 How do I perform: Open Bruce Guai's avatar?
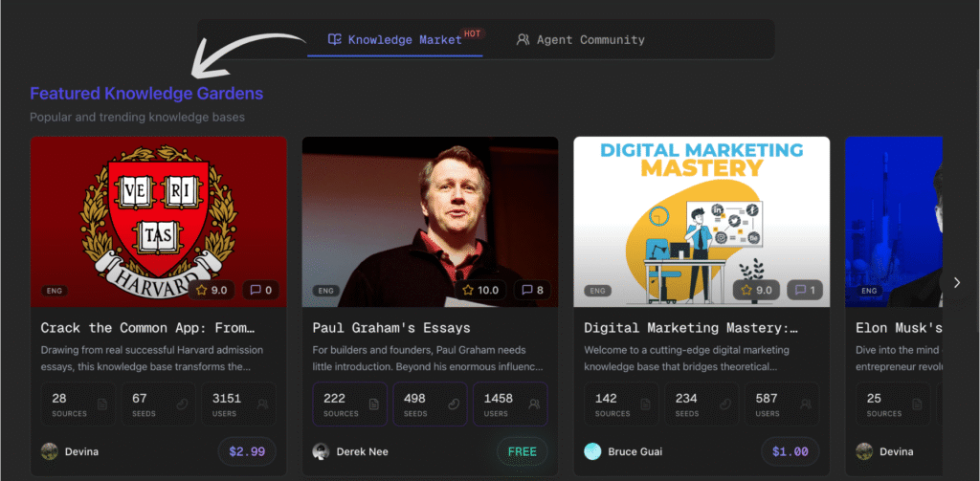point(592,451)
